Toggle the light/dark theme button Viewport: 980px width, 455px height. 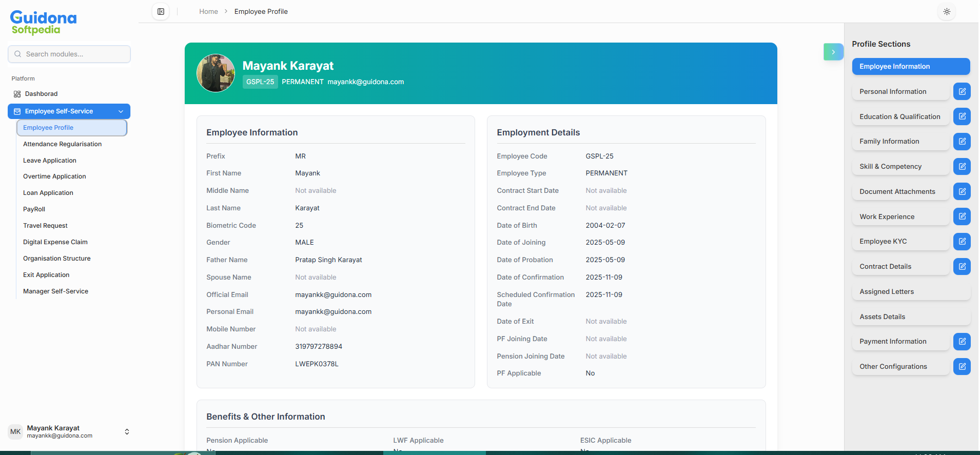tap(947, 11)
